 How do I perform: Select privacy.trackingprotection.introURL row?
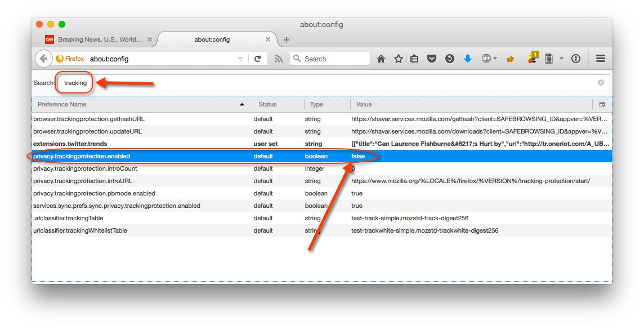(x=322, y=181)
